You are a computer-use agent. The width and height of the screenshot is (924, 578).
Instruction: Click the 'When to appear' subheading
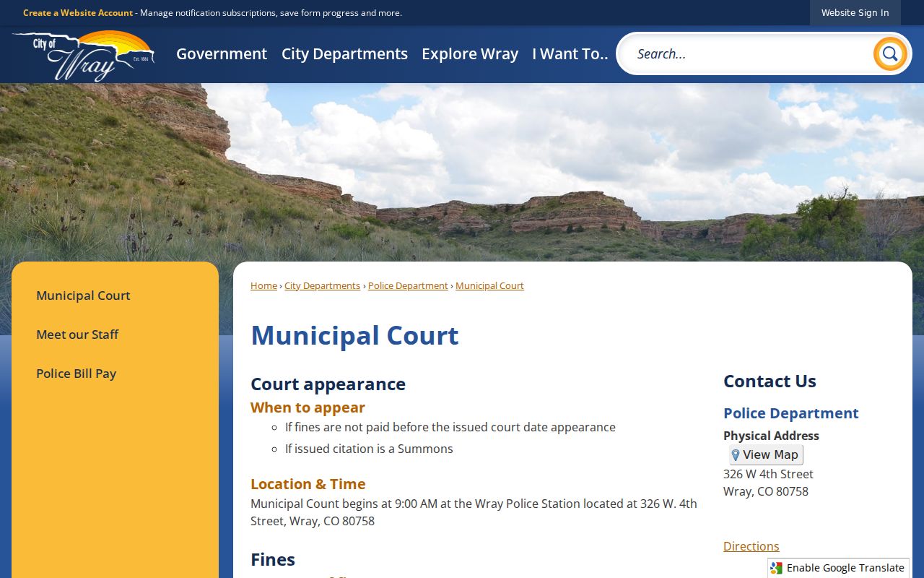(x=308, y=407)
